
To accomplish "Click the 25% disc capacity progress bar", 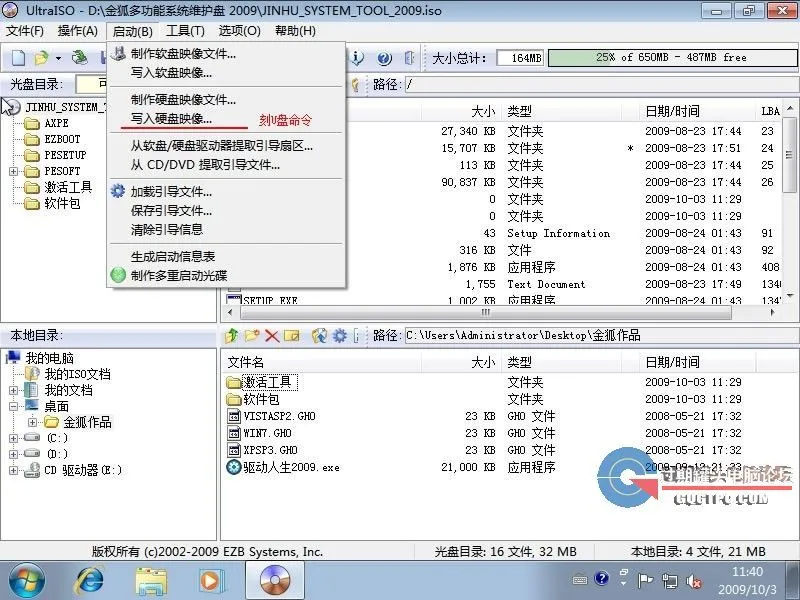I will pyautogui.click(x=672, y=57).
